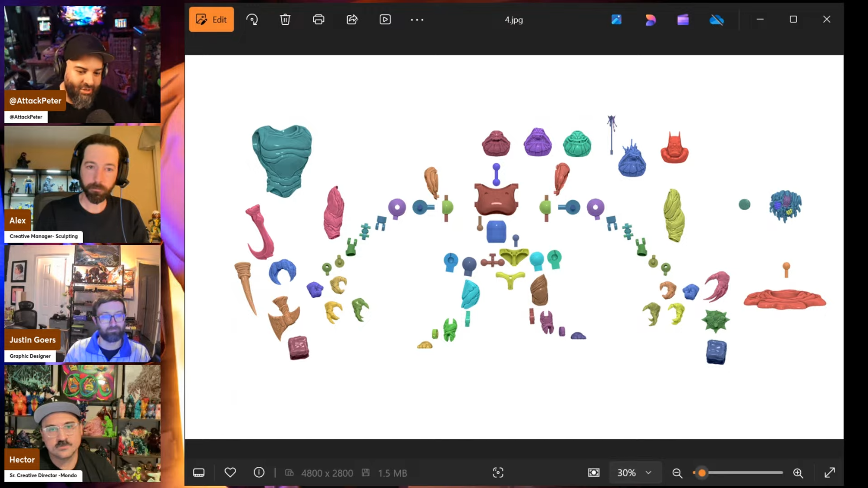Open the Clipchamp video editor icon
The width and height of the screenshot is (868, 488).
point(683,20)
